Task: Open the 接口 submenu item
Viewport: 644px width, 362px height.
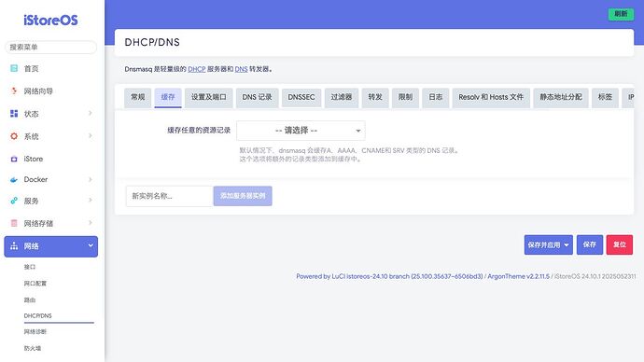Action: [30, 267]
